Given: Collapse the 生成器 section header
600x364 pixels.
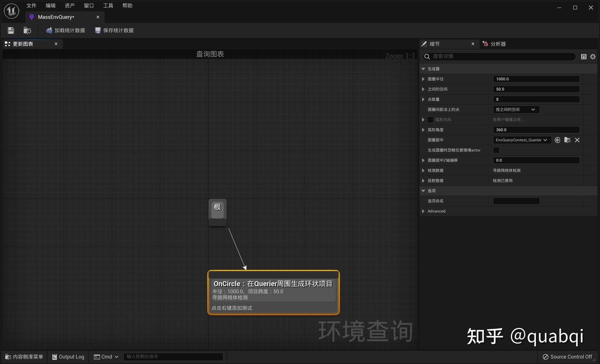Looking at the screenshot, I should coord(423,69).
